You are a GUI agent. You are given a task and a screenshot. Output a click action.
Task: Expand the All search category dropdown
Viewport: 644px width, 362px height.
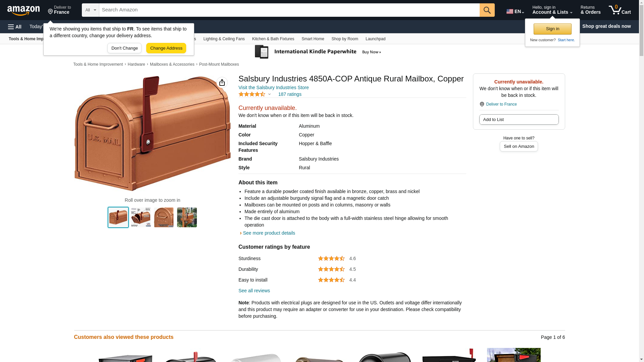coord(91,10)
